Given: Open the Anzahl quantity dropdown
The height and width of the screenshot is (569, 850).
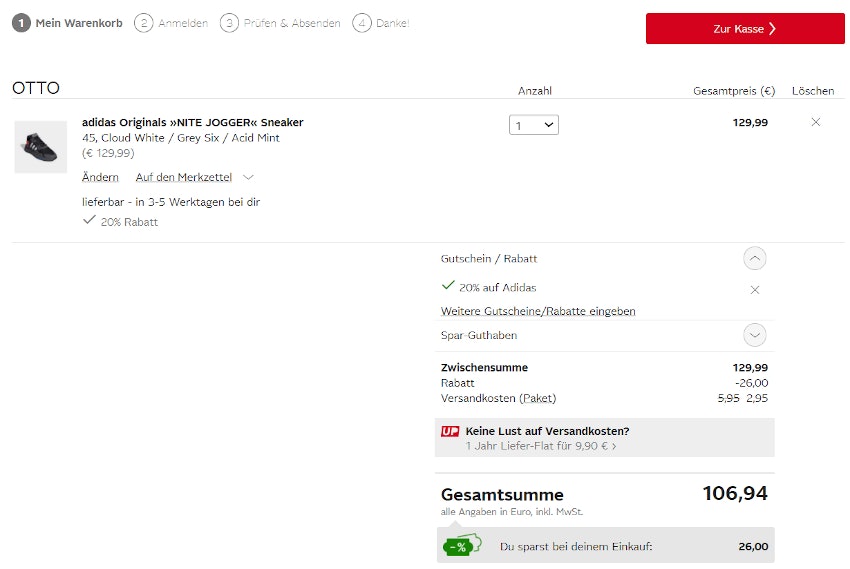Looking at the screenshot, I should coord(534,125).
